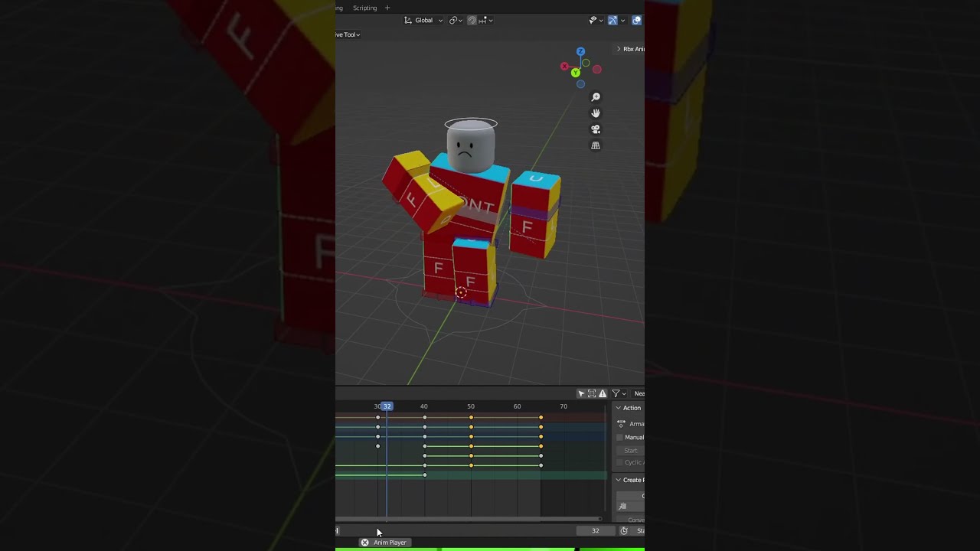
Task: Toggle the camera view icon
Action: pyautogui.click(x=596, y=129)
